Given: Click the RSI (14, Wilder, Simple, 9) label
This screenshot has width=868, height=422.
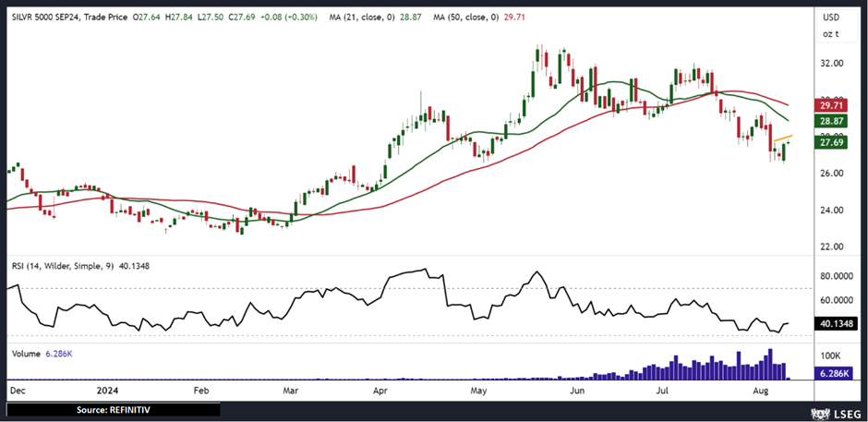Looking at the screenshot, I should click(63, 266).
